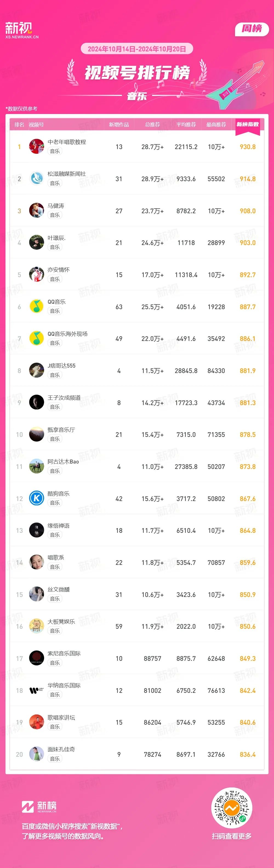Screen dimensions: 274x868
Task: Click the 新榜指数 column header
Action: pos(248,124)
